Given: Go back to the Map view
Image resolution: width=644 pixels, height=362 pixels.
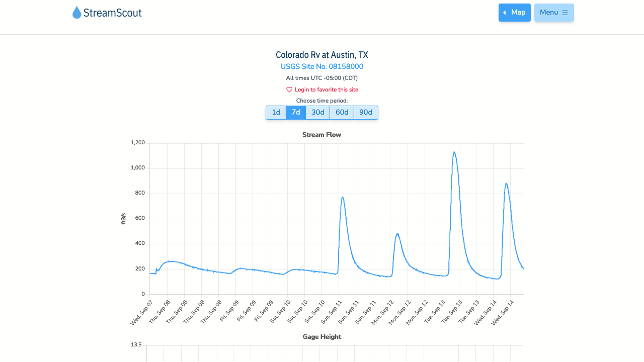Looking at the screenshot, I should coord(514,13).
